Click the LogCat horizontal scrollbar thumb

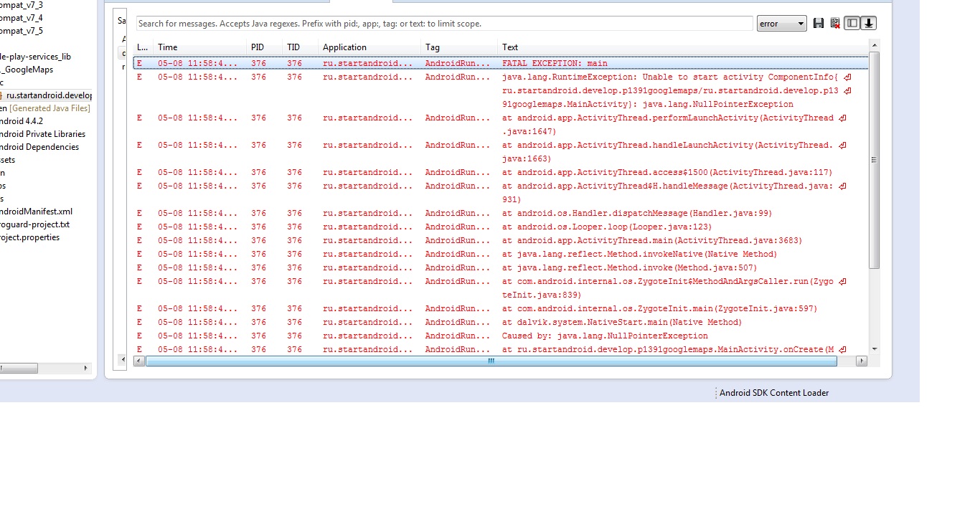(491, 361)
